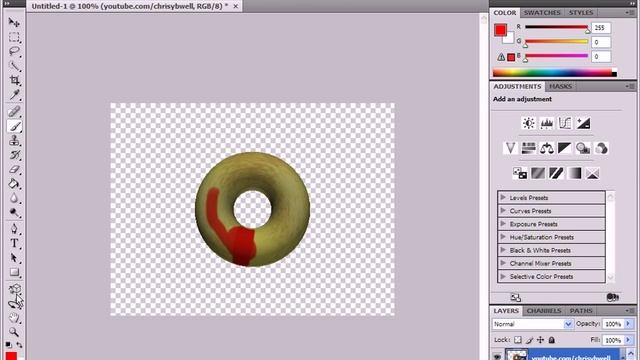Toggle adjustments panel expanded view icon
640x360 pixels.
[516, 298]
